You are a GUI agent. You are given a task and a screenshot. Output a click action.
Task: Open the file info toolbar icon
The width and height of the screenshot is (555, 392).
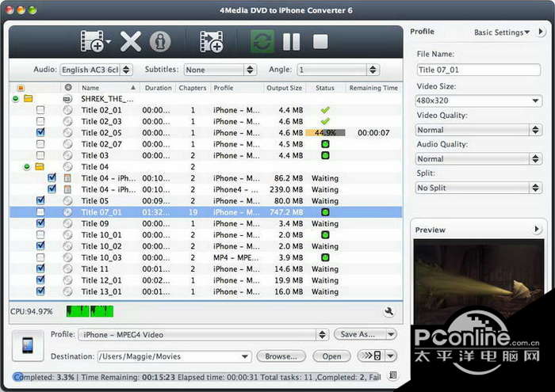coord(160,41)
